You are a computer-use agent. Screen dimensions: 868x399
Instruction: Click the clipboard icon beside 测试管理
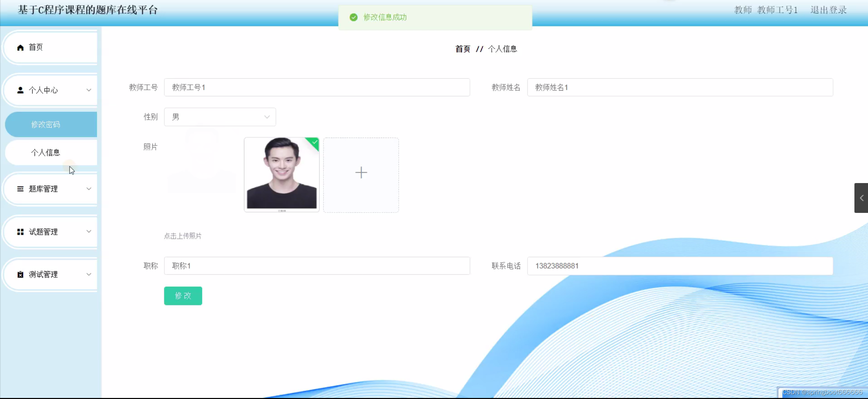click(x=20, y=275)
